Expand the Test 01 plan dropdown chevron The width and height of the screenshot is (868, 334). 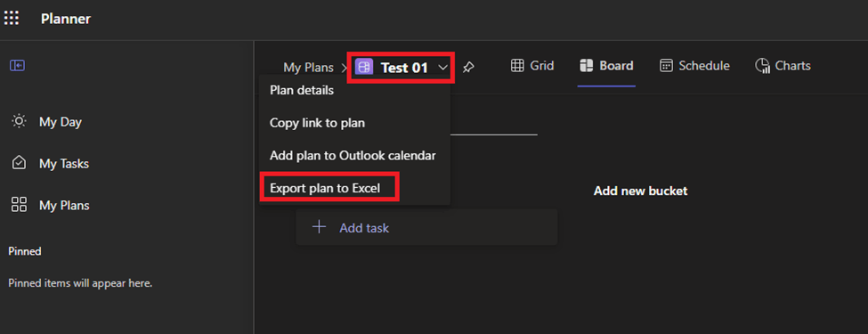(443, 68)
